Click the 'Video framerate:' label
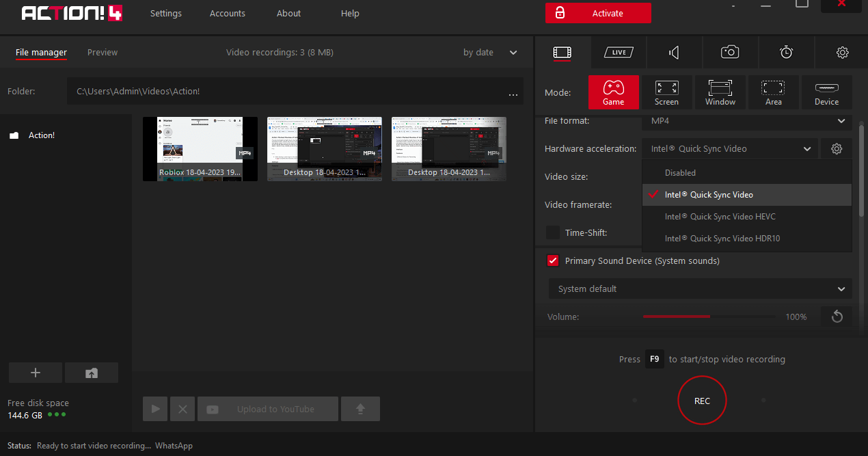 tap(578, 204)
